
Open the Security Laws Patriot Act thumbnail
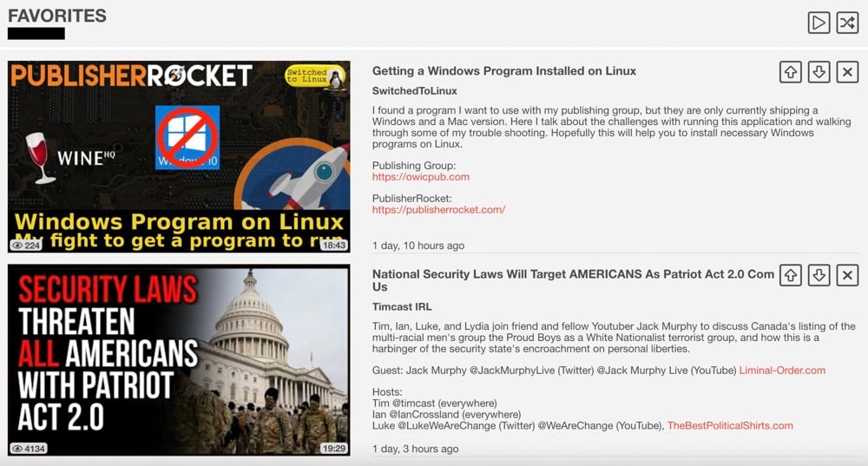point(179,360)
